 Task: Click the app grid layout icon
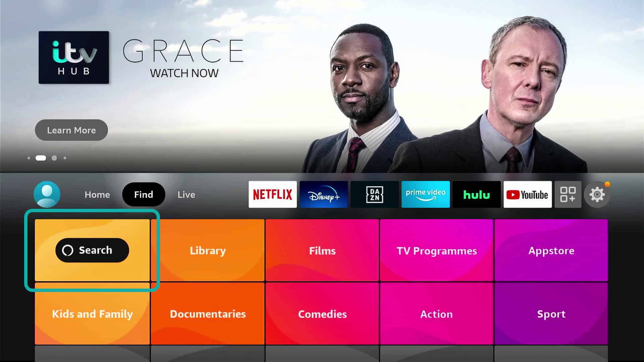[568, 194]
